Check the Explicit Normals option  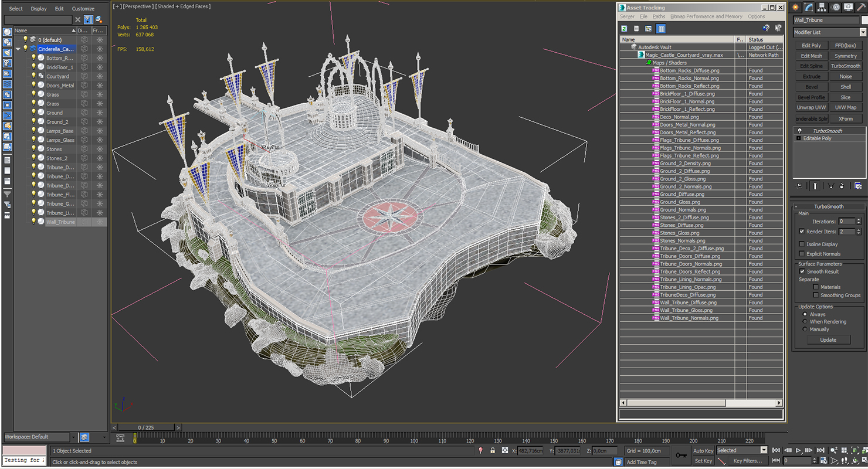[802, 254]
